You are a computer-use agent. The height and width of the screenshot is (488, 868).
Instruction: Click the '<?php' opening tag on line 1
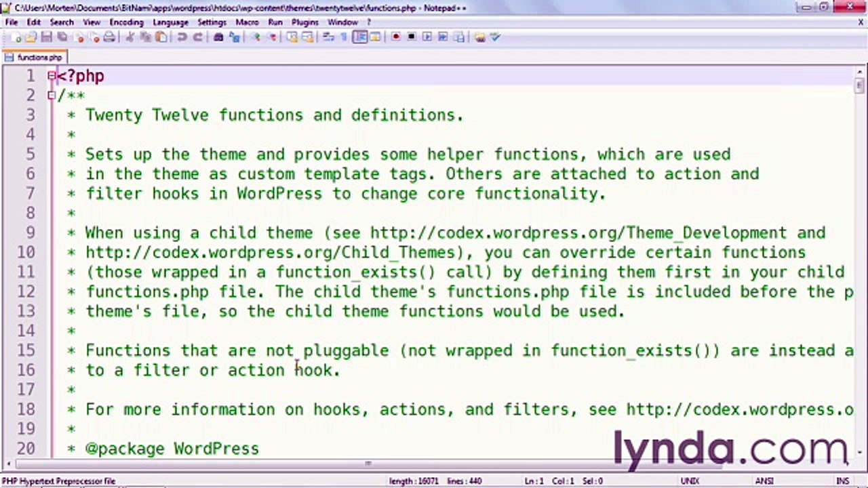[x=80, y=76]
